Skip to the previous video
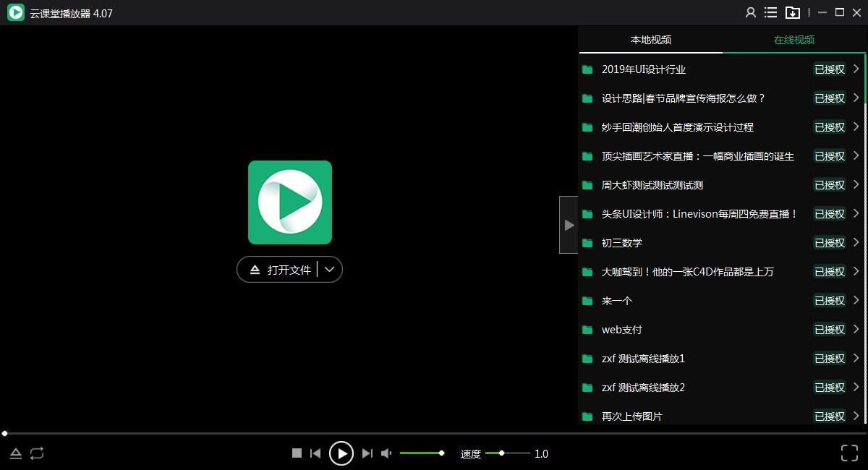Viewport: 868px width, 470px height. tap(315, 453)
